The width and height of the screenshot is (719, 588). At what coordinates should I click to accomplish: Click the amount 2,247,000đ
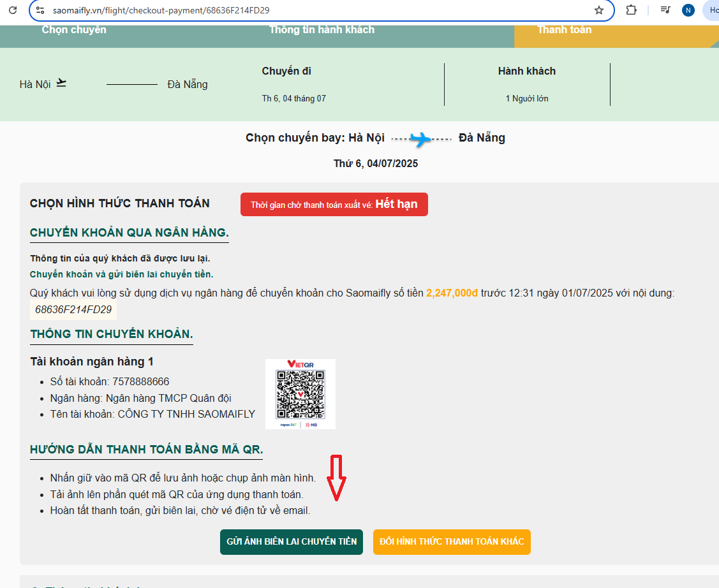(x=452, y=293)
